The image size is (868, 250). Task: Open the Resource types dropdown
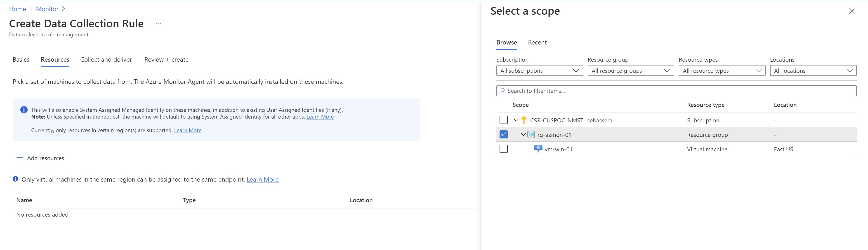pos(722,71)
